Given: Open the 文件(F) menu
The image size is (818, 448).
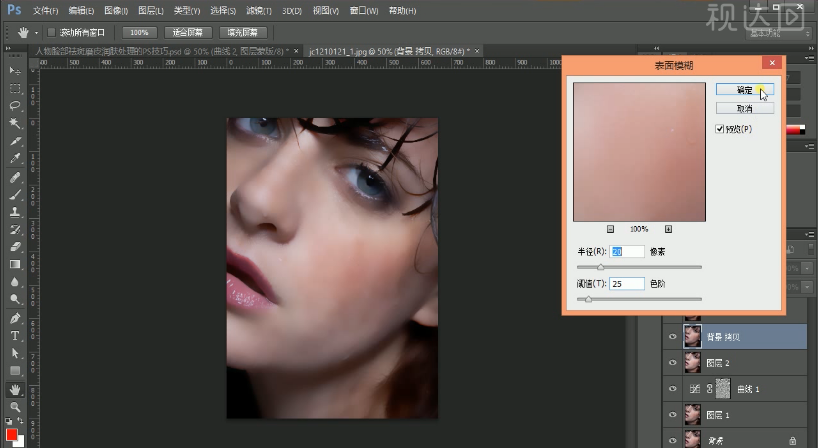Looking at the screenshot, I should click(45, 10).
